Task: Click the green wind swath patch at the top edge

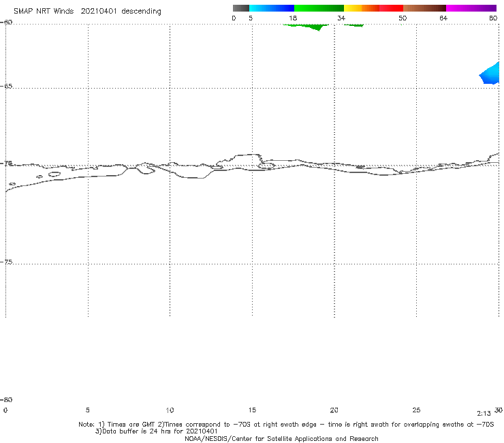Action: [307, 27]
